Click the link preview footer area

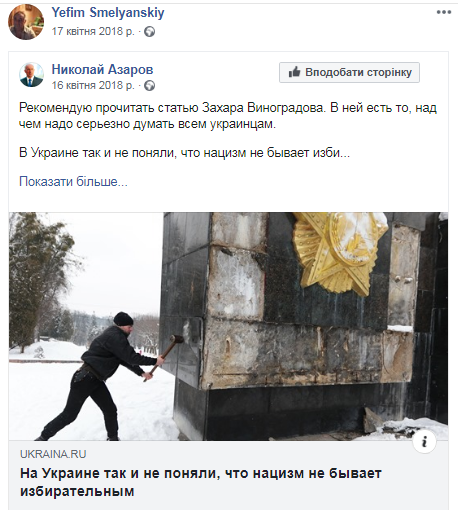click(x=228, y=475)
